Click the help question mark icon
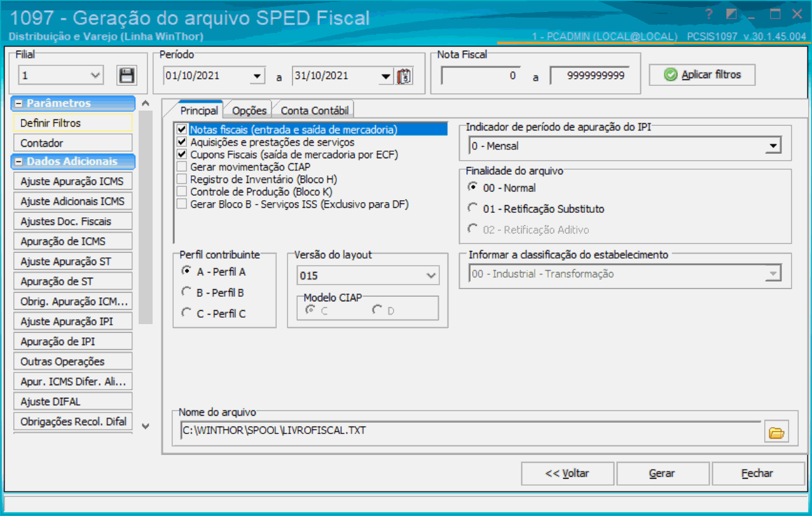This screenshot has width=812, height=516. point(708,14)
